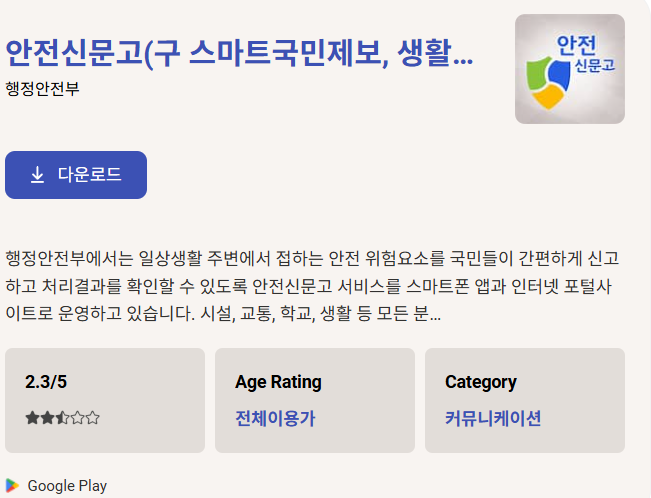Click the Google Play label text
Viewport: 651px width, 498px height.
point(67,486)
